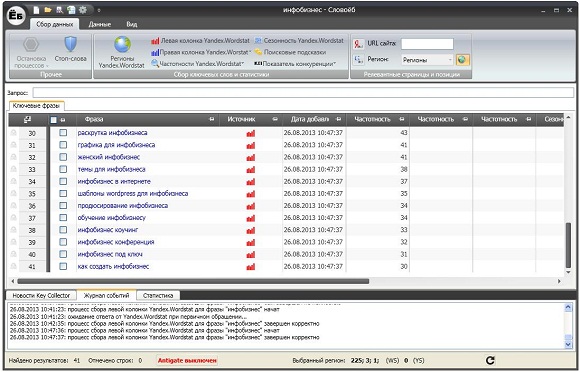Open the Регионы combo box
580x372 pixels.
[427, 60]
